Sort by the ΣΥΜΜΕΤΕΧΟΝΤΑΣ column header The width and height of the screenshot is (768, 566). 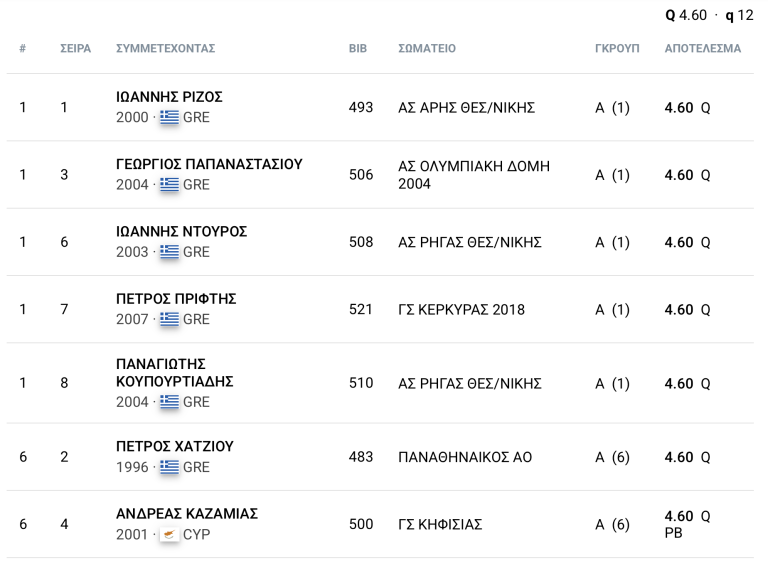[x=166, y=48]
